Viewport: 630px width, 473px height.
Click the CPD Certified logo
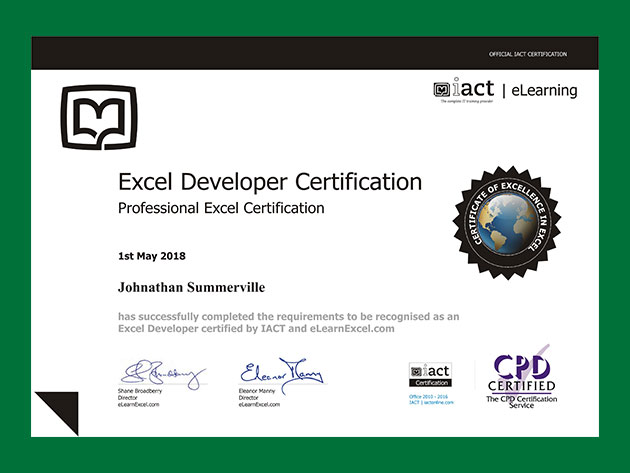521,377
